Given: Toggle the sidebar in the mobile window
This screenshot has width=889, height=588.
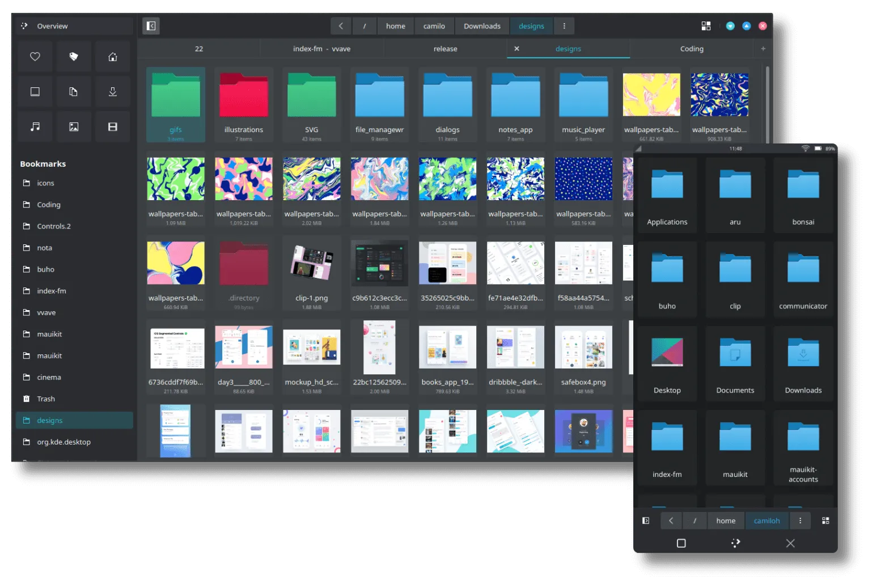Looking at the screenshot, I should point(646,521).
